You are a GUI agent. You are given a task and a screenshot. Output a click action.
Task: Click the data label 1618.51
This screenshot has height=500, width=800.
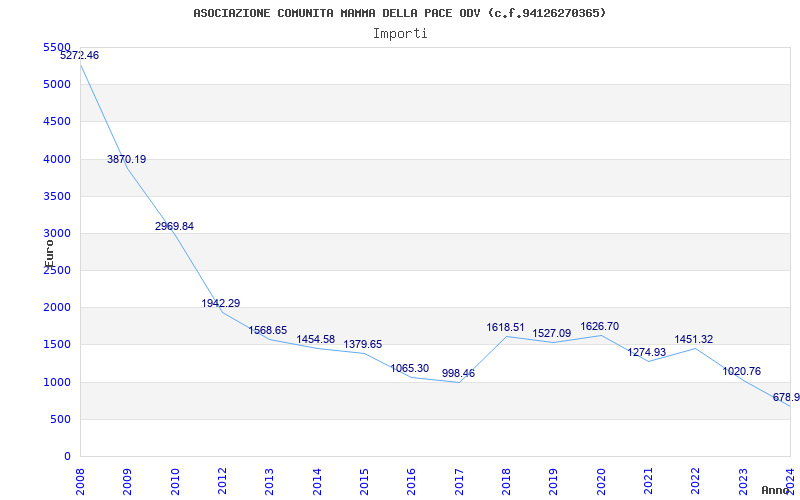click(x=506, y=328)
